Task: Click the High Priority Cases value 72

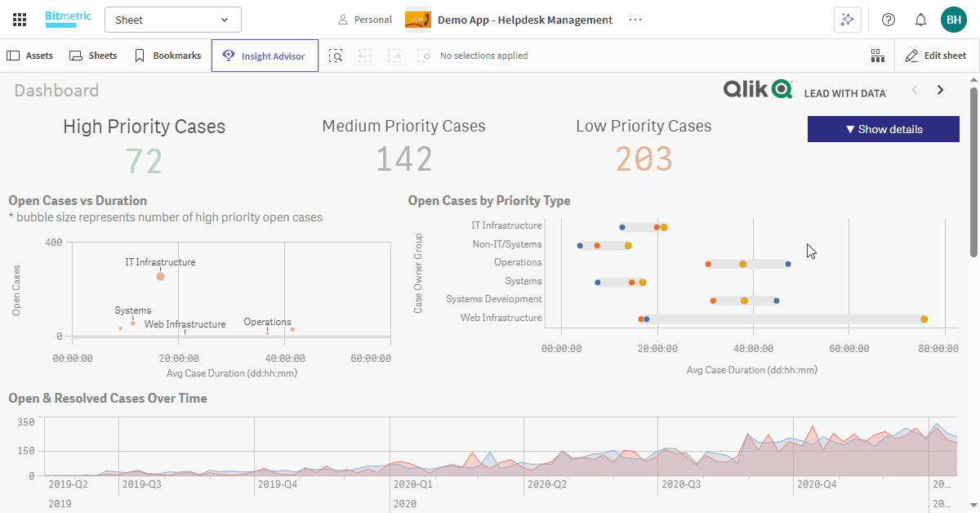Action: (145, 160)
